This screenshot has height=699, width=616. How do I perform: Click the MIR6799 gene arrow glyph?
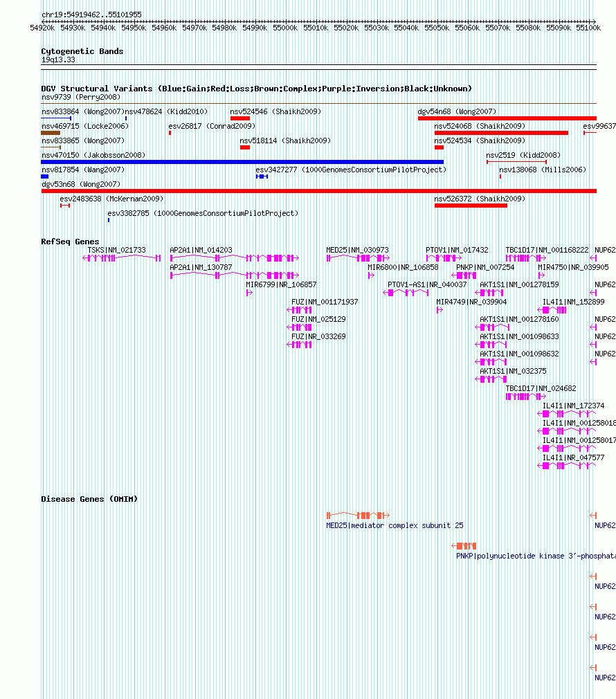point(249,293)
